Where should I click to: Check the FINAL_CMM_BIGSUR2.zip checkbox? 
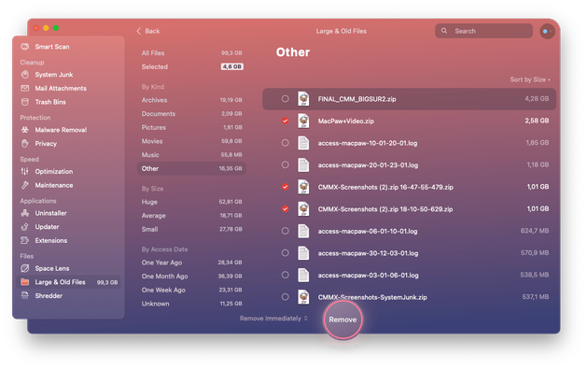pos(286,99)
